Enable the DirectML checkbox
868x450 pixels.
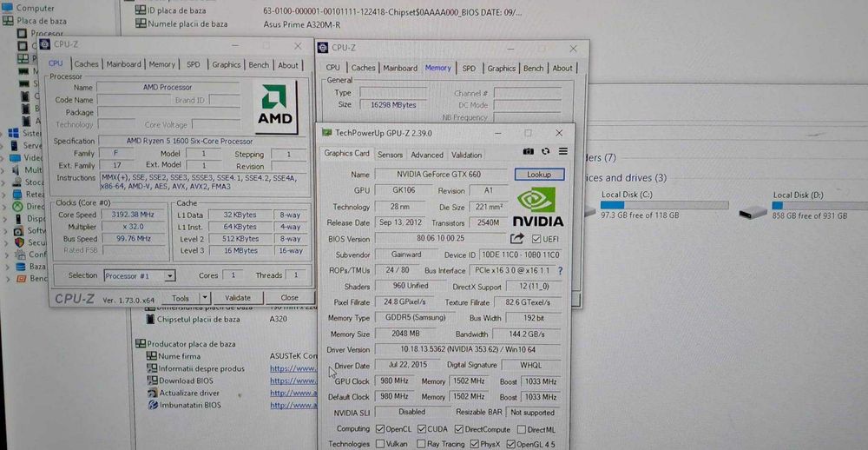click(522, 429)
